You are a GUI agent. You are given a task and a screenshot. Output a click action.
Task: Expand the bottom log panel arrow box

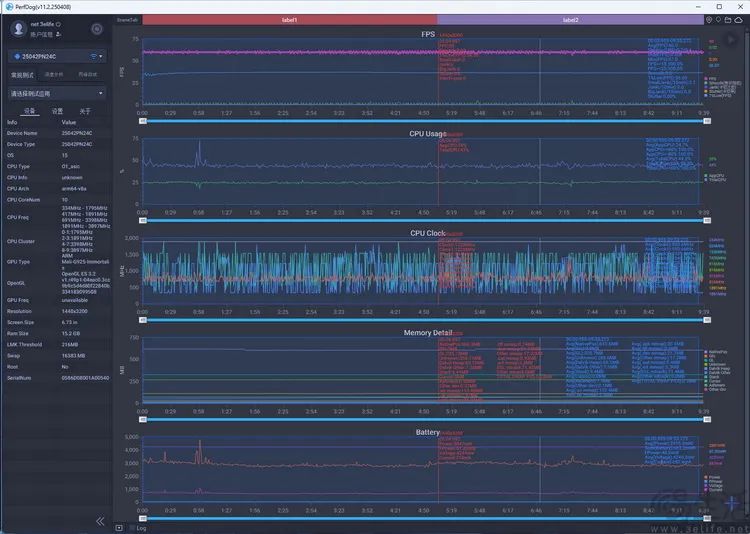point(119,528)
